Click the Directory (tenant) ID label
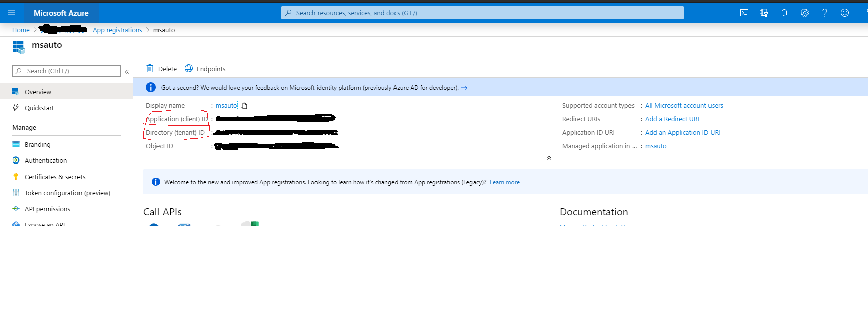This screenshot has width=868, height=326. click(x=175, y=132)
